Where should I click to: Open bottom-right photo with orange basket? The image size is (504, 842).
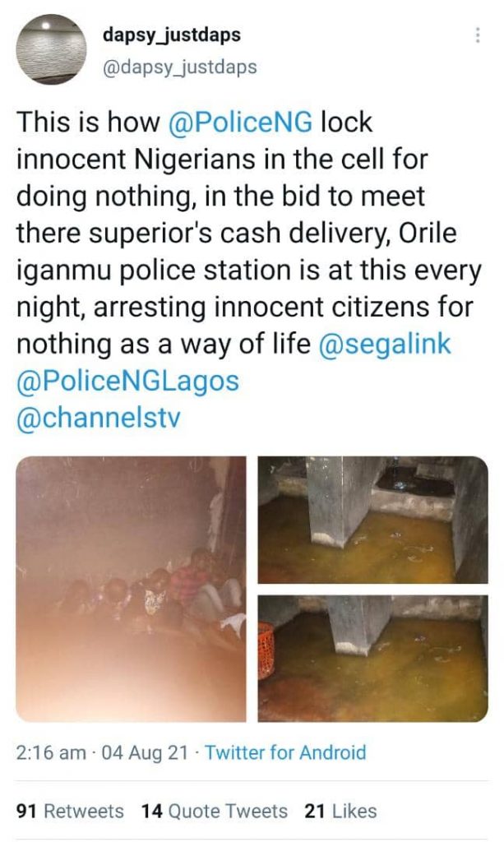point(372,659)
